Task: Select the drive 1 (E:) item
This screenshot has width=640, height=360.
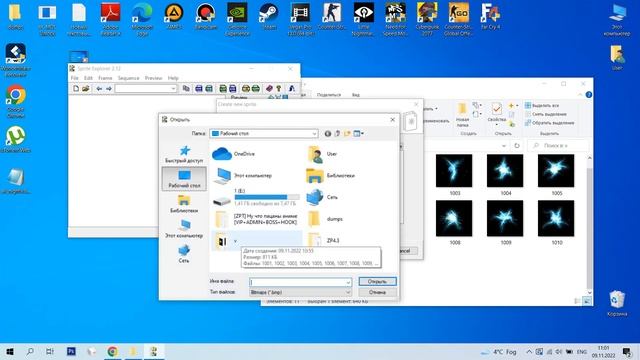Action: coord(256,197)
